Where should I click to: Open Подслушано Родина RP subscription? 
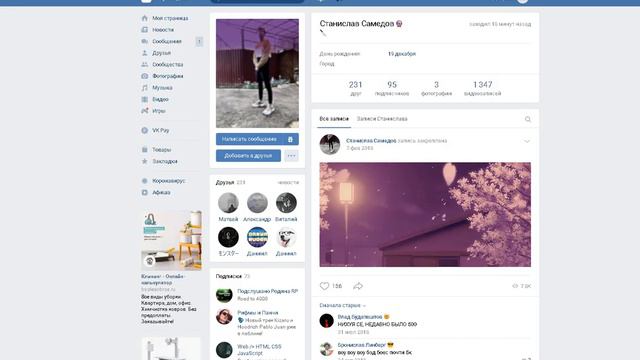point(267,291)
